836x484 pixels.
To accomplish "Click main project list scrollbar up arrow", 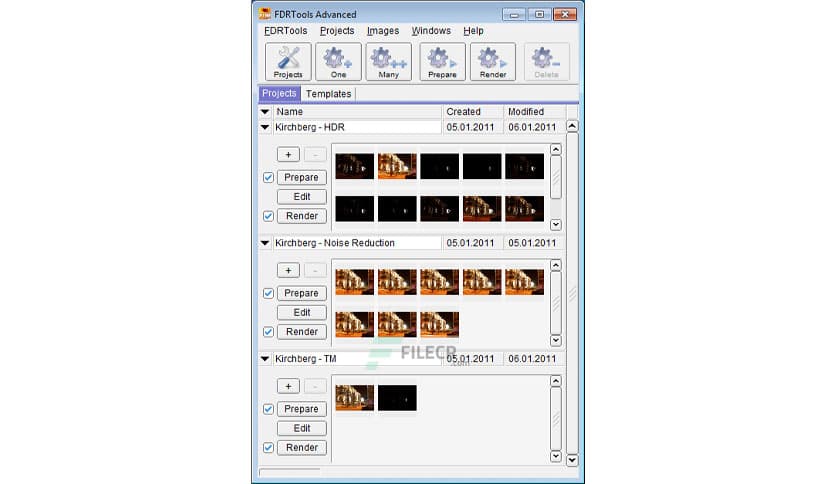I will click(x=572, y=126).
